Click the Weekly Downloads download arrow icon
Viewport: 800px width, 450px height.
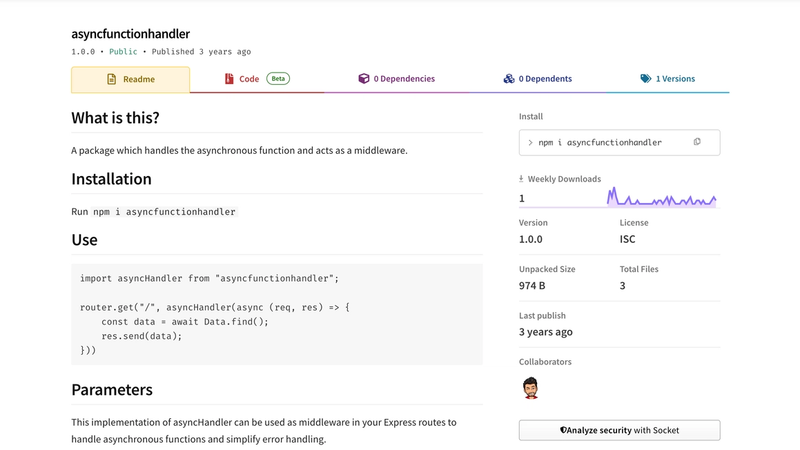click(521, 179)
